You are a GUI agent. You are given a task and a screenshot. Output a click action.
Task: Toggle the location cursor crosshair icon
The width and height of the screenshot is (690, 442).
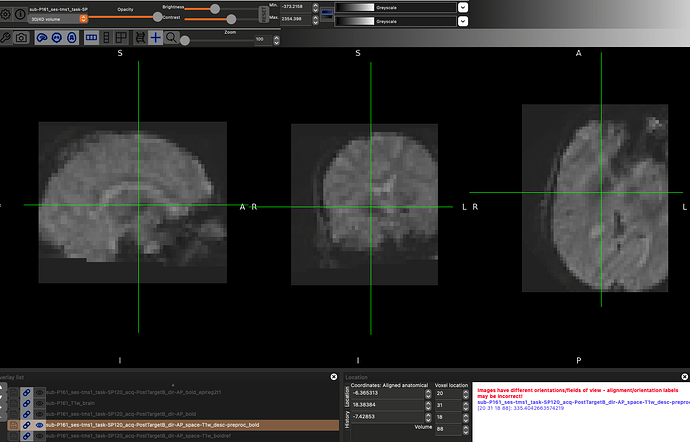[x=155, y=37]
